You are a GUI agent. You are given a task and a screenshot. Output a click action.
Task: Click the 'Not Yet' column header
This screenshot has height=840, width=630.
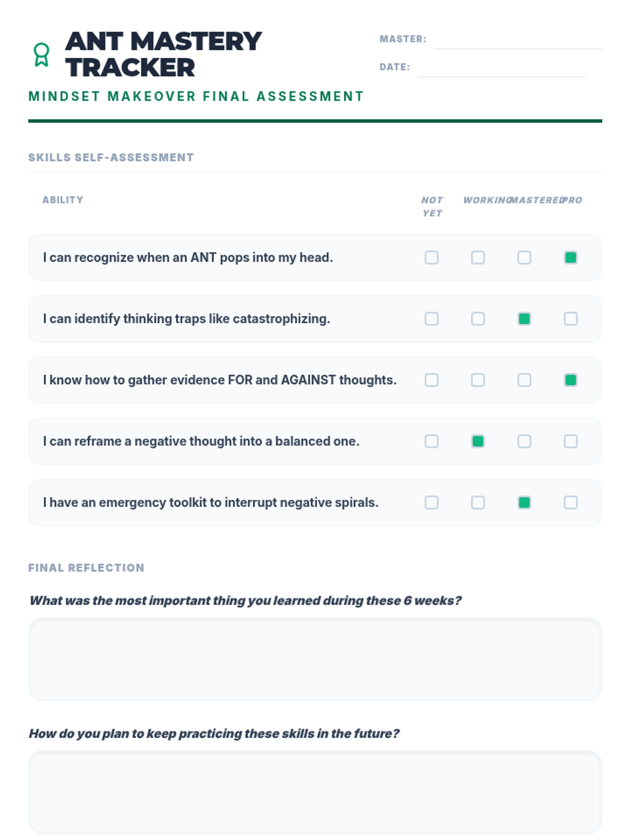pyautogui.click(x=432, y=206)
